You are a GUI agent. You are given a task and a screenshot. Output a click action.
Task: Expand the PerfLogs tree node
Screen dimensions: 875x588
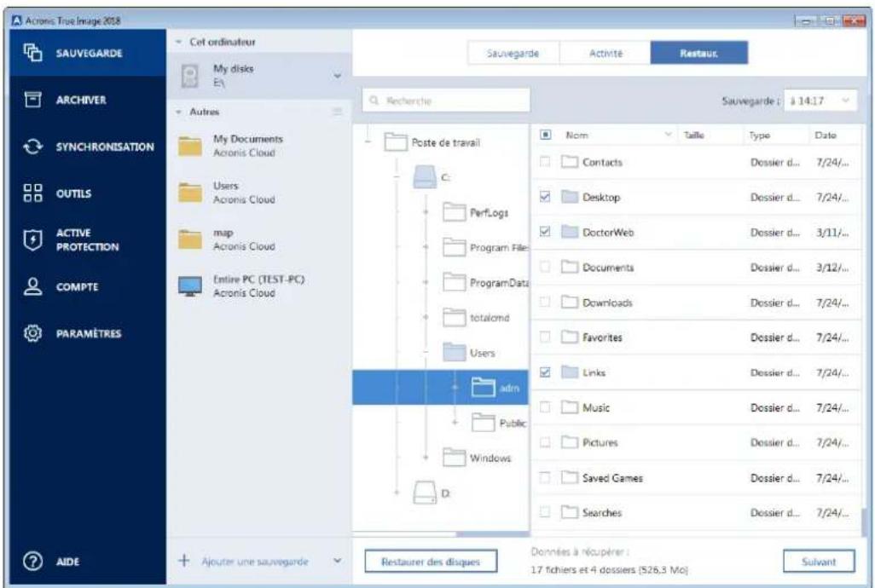pyautogui.click(x=426, y=212)
